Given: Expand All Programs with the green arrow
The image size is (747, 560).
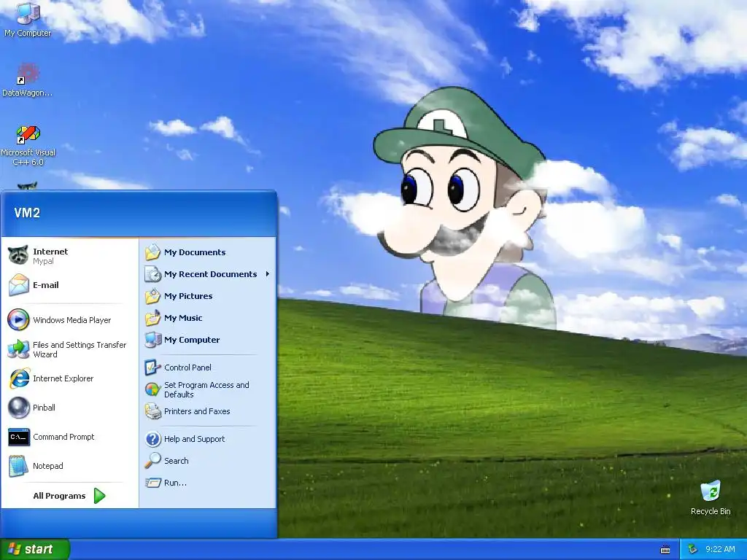Looking at the screenshot, I should coord(99,496).
